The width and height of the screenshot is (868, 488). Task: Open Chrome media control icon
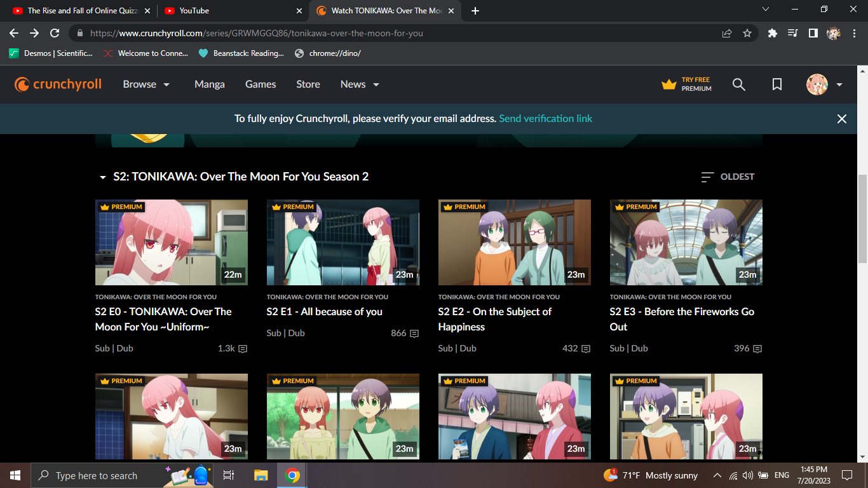point(792,33)
